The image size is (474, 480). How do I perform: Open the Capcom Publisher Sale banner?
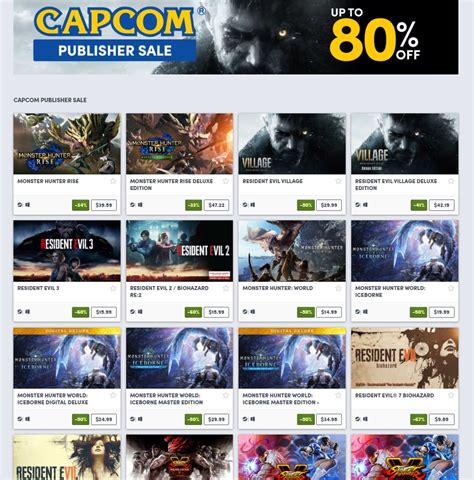click(236, 37)
